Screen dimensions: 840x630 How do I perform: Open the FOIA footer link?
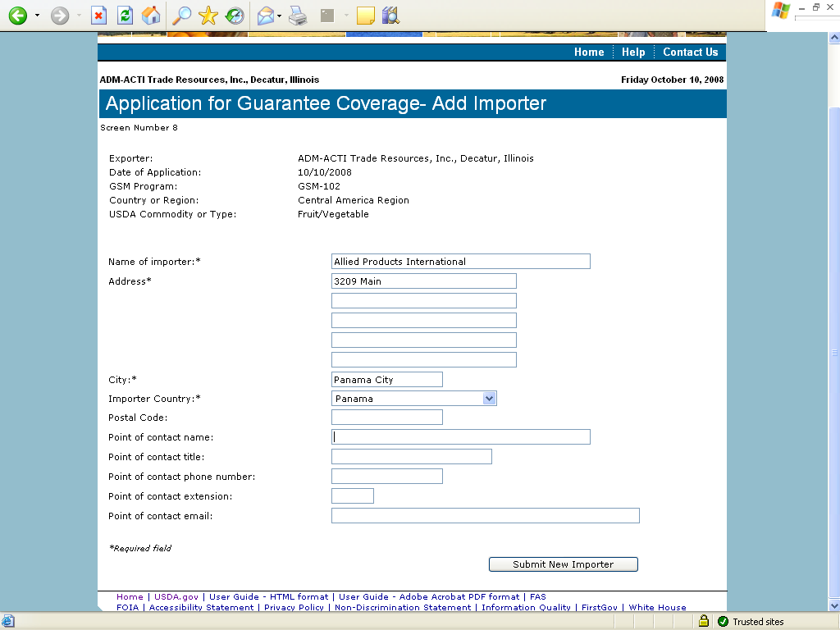[x=127, y=608]
